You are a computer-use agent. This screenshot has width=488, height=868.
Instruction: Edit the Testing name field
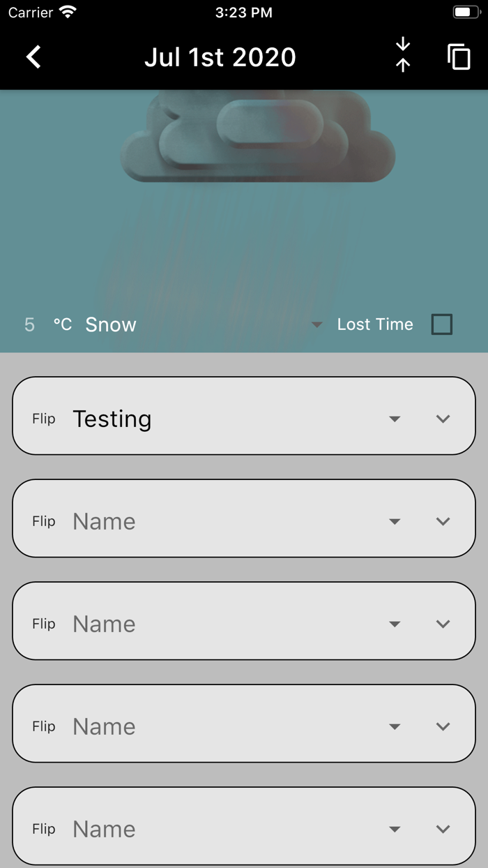click(209, 419)
